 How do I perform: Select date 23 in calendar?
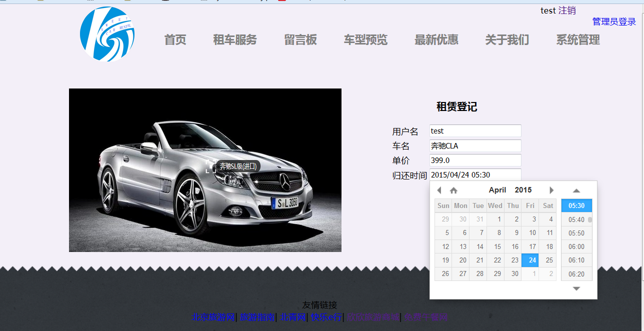(513, 260)
